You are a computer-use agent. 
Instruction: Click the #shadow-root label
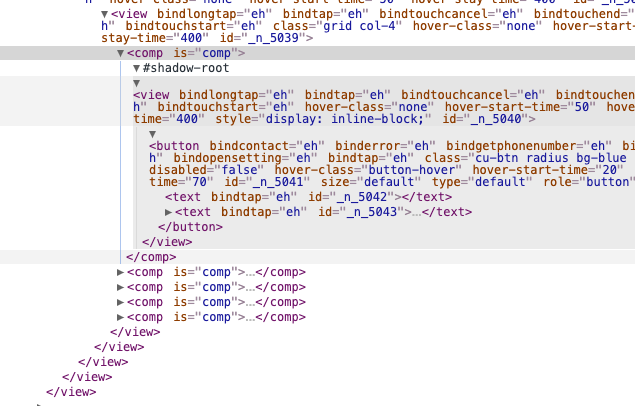pyautogui.click(x=186, y=68)
